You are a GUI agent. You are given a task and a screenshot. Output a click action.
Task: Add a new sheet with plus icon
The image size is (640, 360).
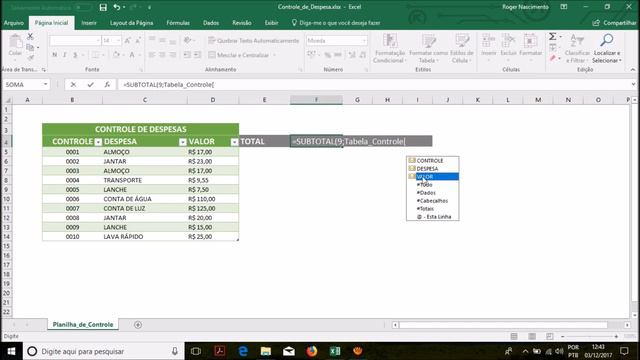tap(138, 325)
